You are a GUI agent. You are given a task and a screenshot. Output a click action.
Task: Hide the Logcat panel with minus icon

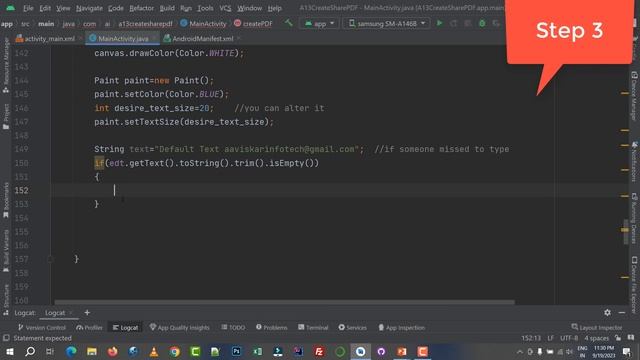[622, 313]
